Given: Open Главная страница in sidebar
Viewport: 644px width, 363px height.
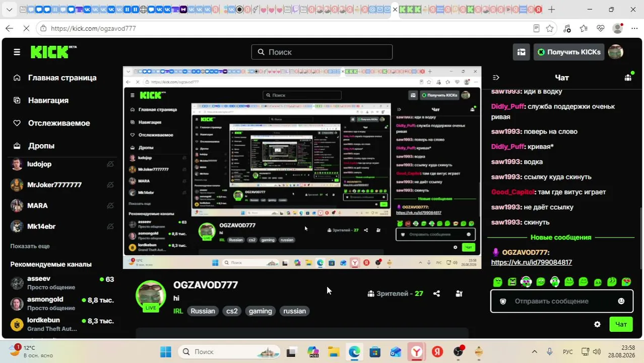Looking at the screenshot, I should coord(62,78).
